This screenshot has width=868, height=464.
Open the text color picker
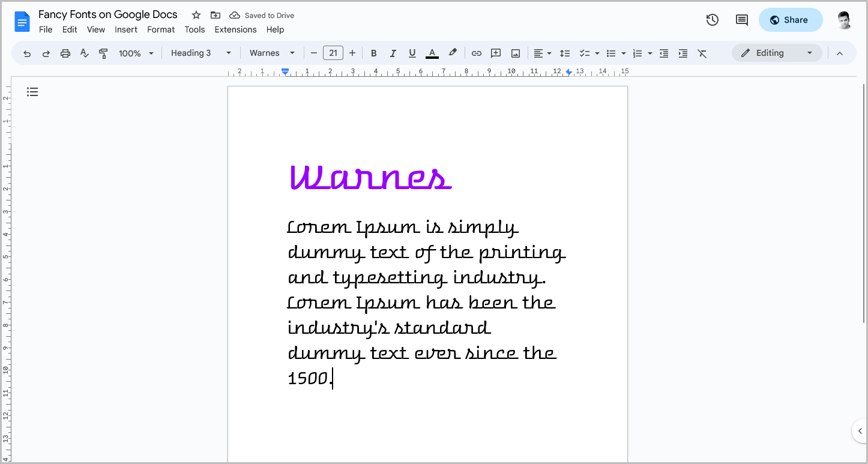432,53
